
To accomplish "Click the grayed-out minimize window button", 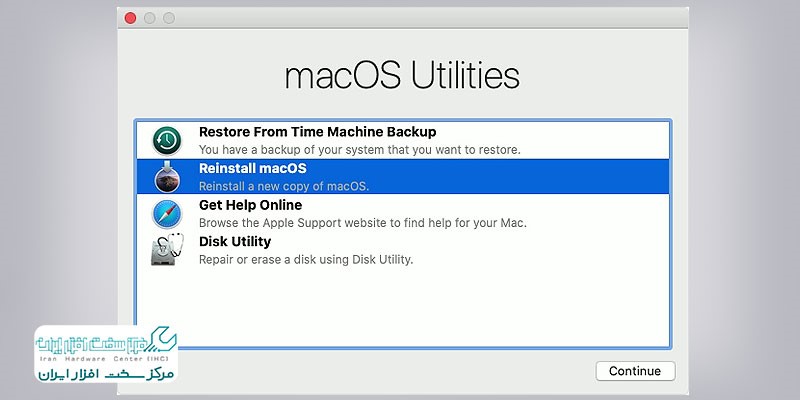I will (149, 18).
